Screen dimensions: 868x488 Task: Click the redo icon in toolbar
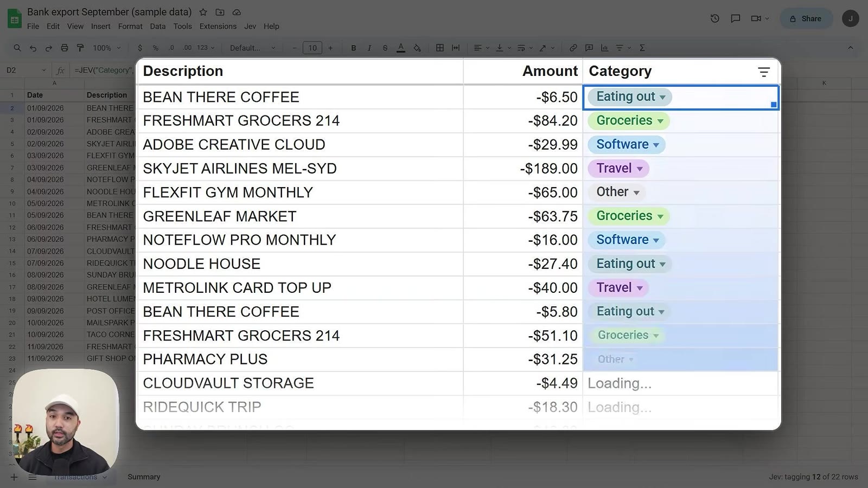pos(48,48)
